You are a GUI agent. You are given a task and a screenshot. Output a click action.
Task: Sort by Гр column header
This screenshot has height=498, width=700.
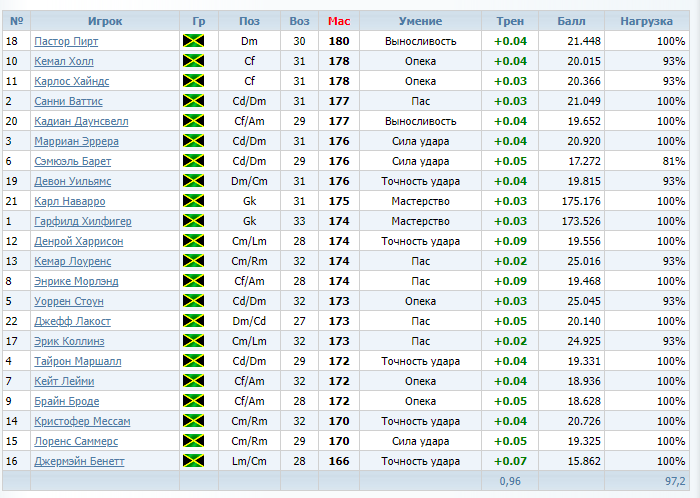point(199,21)
